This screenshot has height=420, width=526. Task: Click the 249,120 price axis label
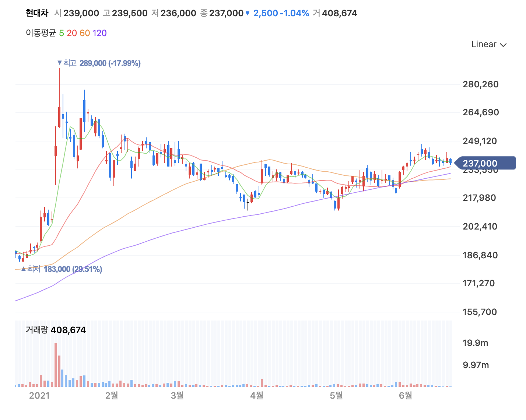coord(480,141)
